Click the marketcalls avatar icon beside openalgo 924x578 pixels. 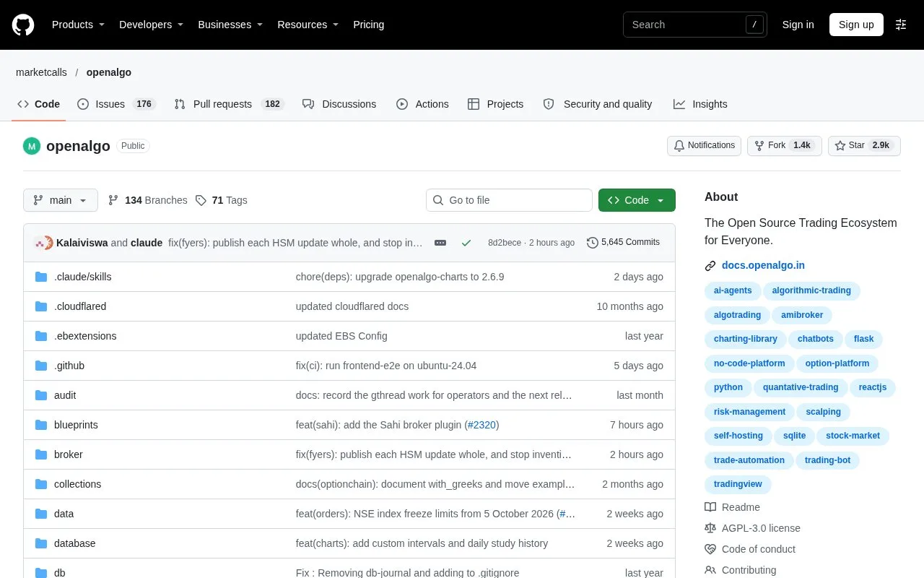[x=32, y=146]
